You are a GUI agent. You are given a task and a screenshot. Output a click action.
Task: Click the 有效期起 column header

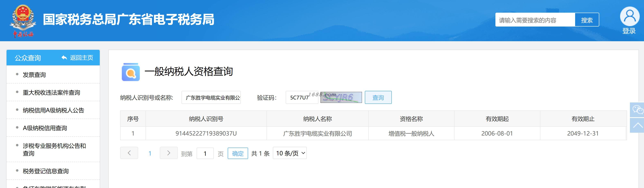pyautogui.click(x=497, y=119)
